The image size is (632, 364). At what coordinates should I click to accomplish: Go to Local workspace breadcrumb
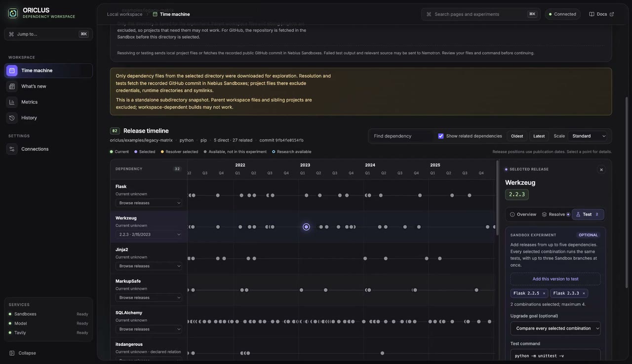click(x=124, y=14)
